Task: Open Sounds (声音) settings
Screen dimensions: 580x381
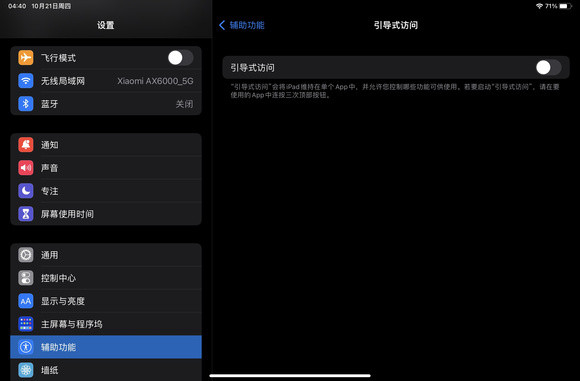Action: 106,168
